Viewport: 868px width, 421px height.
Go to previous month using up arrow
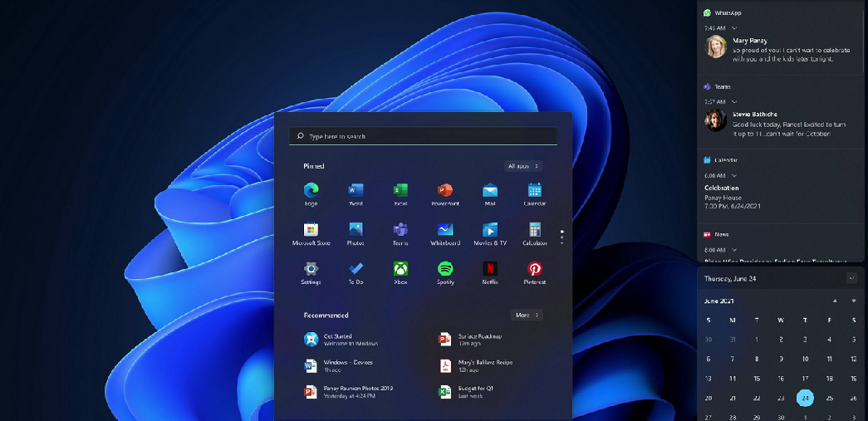(x=835, y=301)
